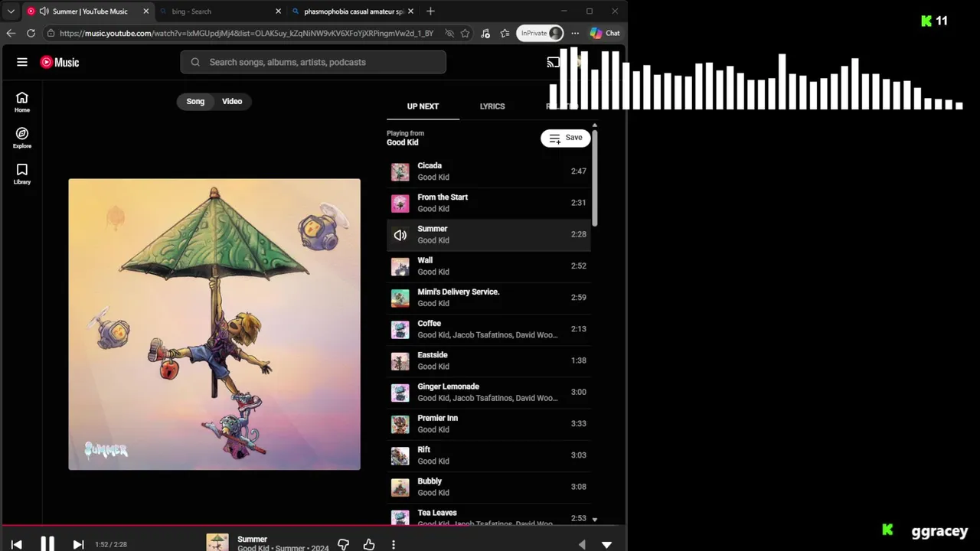980x551 pixels.
Task: Focus the Search songs, albums, artists field
Action: 313,62
